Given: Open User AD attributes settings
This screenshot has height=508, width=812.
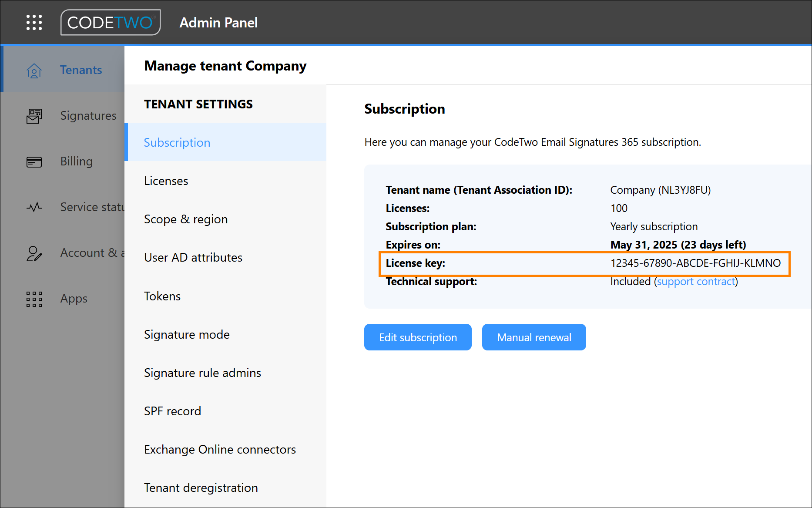Looking at the screenshot, I should click(x=225, y=257).
